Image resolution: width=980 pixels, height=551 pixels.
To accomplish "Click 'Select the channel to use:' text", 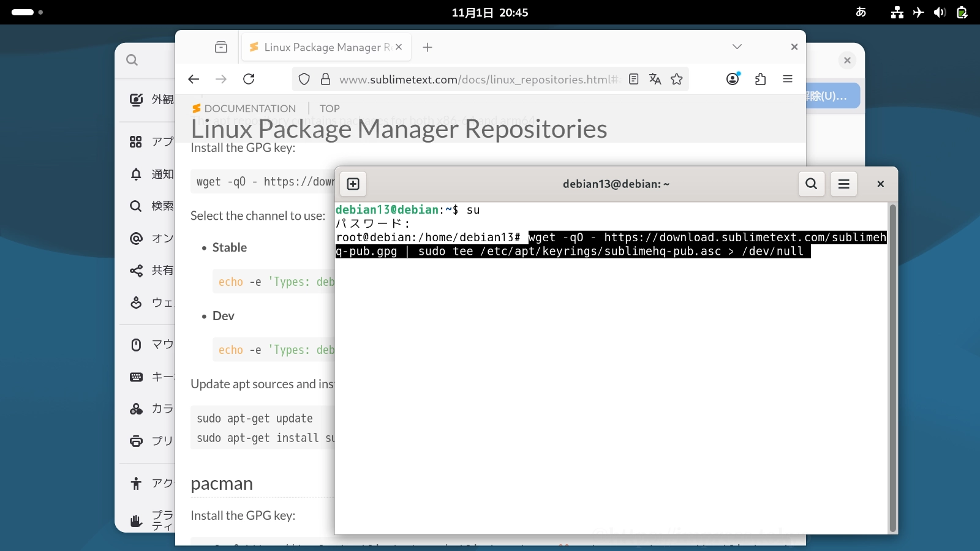I will pyautogui.click(x=258, y=216).
